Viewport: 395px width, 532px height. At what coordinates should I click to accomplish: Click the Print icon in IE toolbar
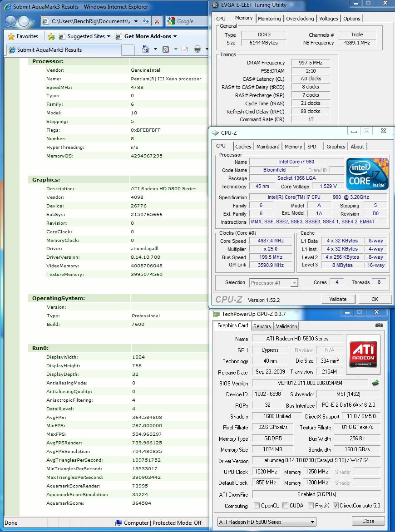[x=197, y=49]
